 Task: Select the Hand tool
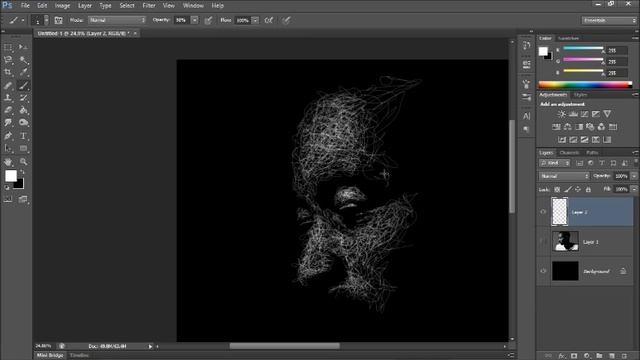8,162
